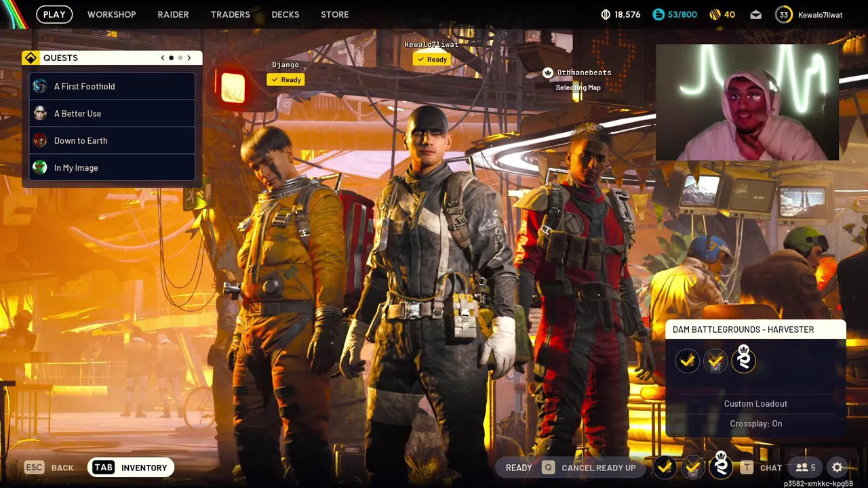Click the streamer webcam overlay
Image resolution: width=868 pixels, height=488 pixels.
coord(747,102)
